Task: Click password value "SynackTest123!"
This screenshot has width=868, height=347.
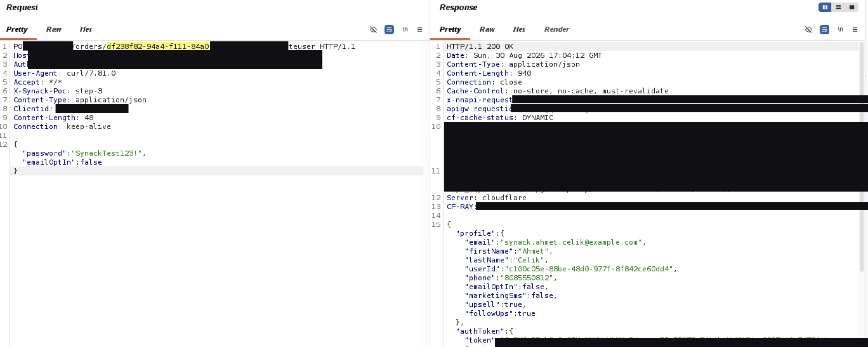Action: click(x=106, y=153)
